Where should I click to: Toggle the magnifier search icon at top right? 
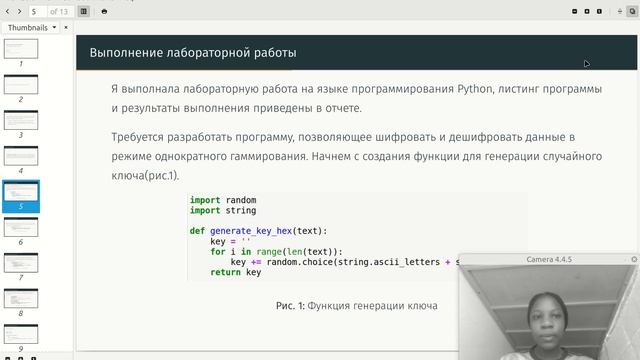632,11
